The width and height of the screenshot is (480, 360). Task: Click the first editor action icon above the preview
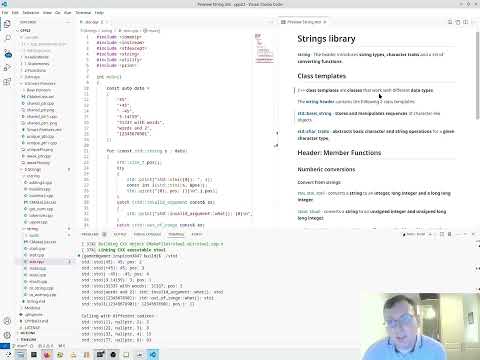[x=450, y=22]
